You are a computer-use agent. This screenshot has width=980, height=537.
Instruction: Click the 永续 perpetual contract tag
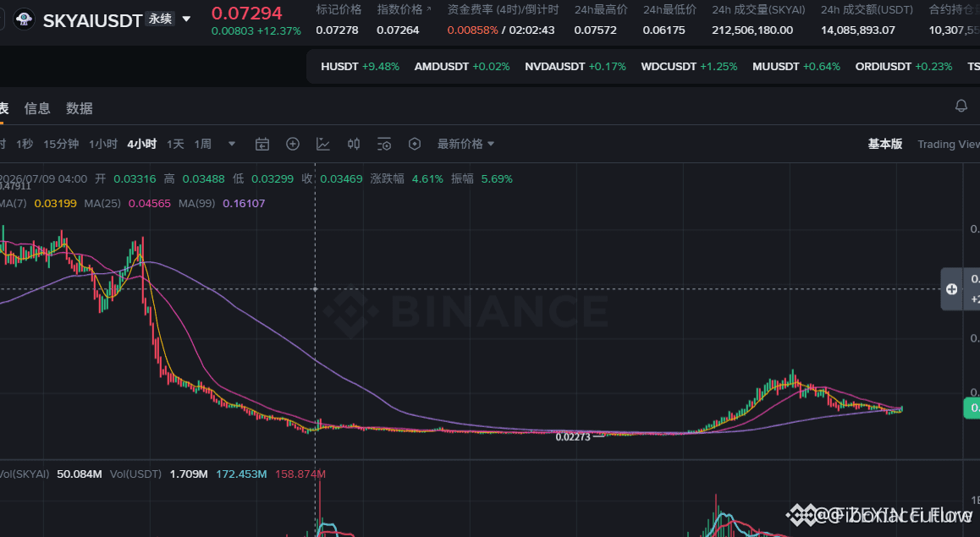pyautogui.click(x=161, y=19)
